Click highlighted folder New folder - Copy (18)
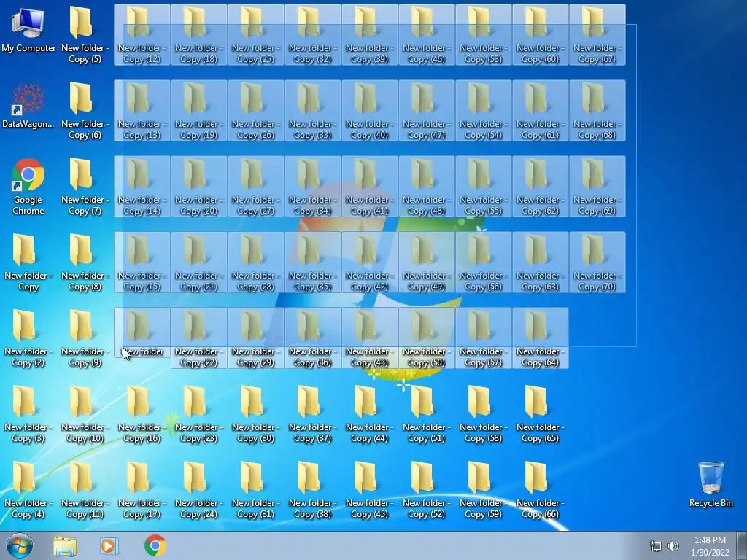 point(198,35)
